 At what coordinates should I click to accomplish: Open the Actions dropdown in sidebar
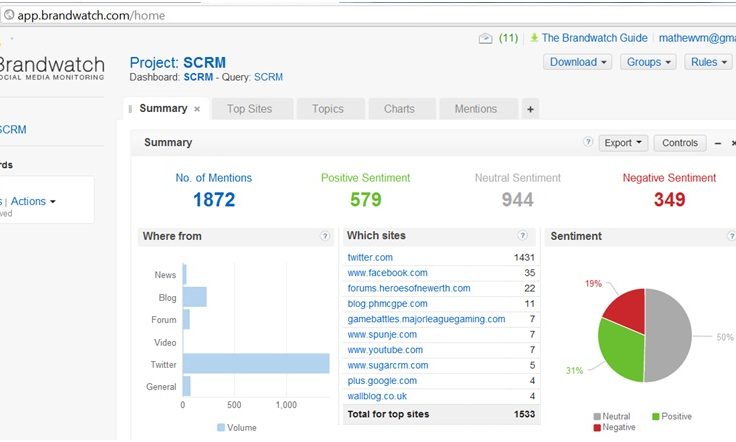[x=33, y=201]
